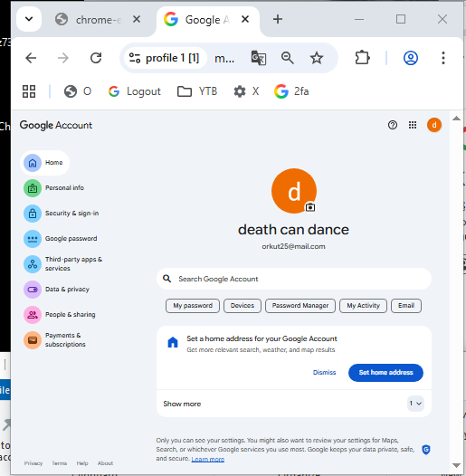Viewport: 466px width, 476px height.
Task: Click the death can dance name
Action: 293,230
